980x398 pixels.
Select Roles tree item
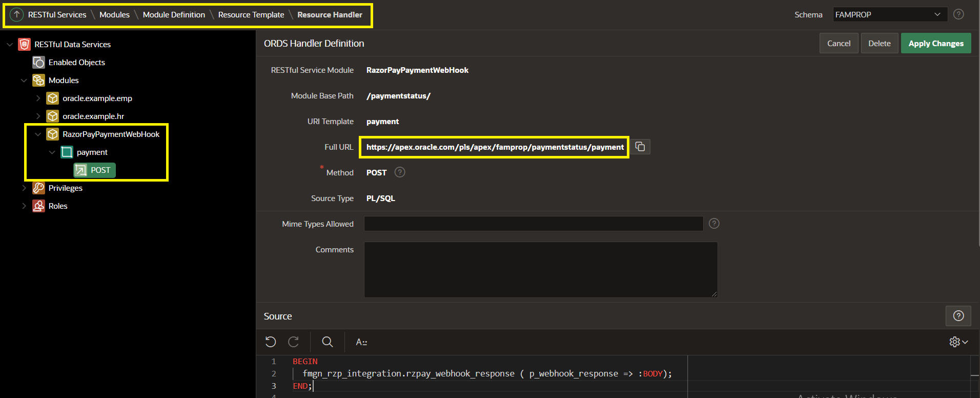click(x=58, y=206)
